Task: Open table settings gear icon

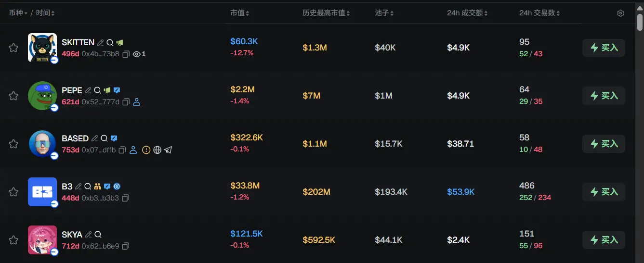Action: tap(620, 13)
